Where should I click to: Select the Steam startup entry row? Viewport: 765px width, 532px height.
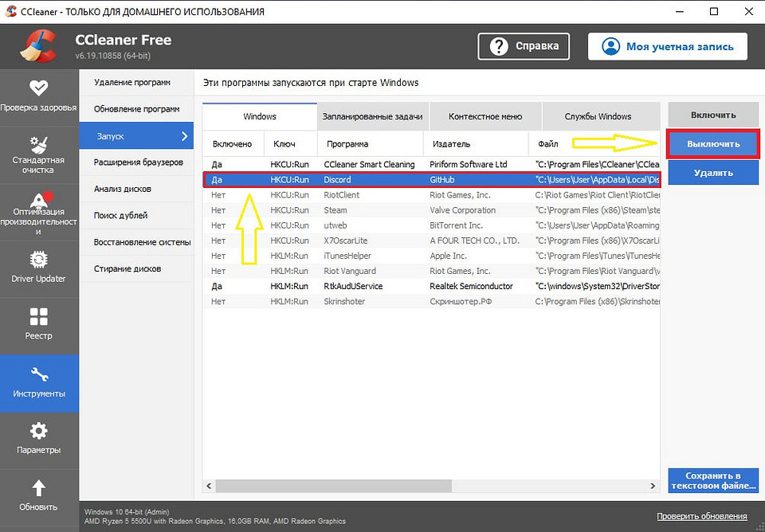tap(430, 210)
